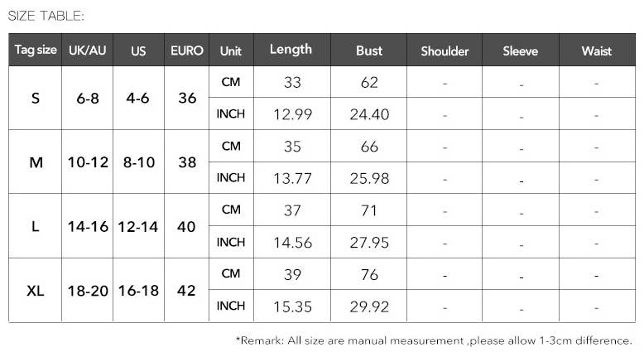The height and width of the screenshot is (357, 644).
Task: Select the UK/AU column header
Action: pyautogui.click(x=87, y=51)
